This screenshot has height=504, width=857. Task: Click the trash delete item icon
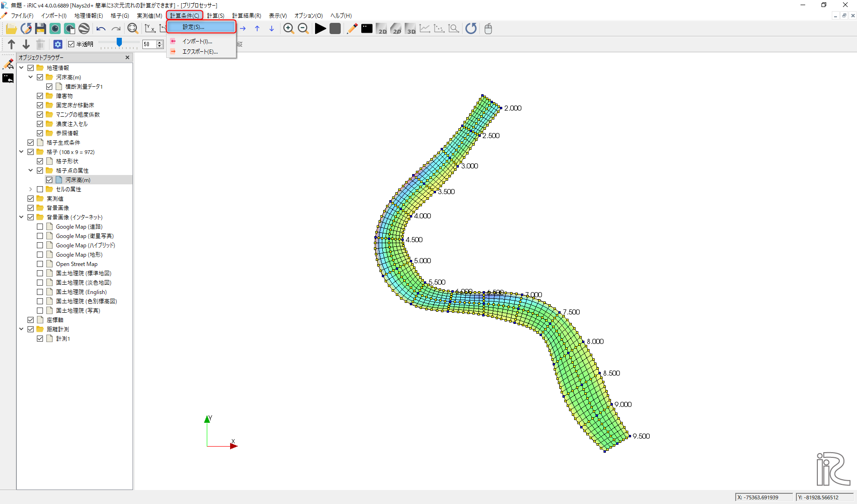pos(41,44)
